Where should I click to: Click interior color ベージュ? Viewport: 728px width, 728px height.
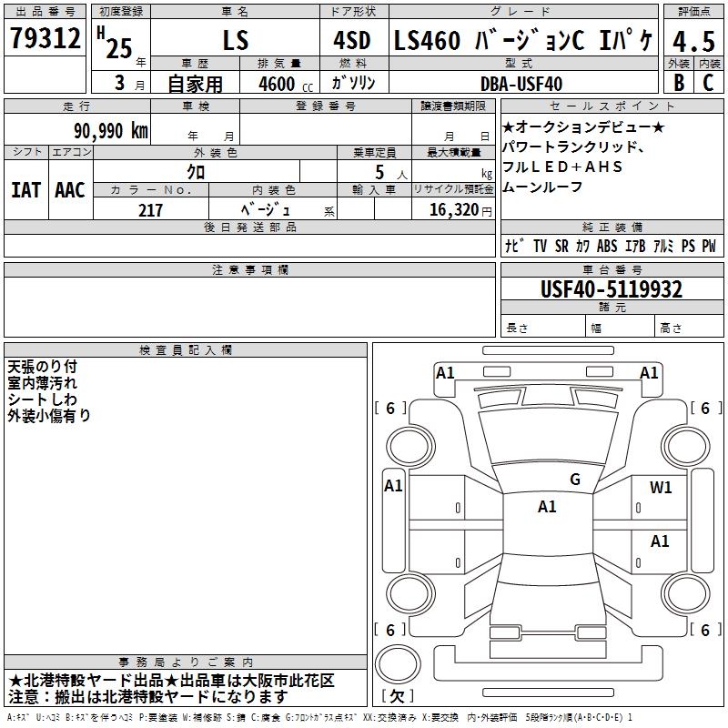(x=265, y=210)
